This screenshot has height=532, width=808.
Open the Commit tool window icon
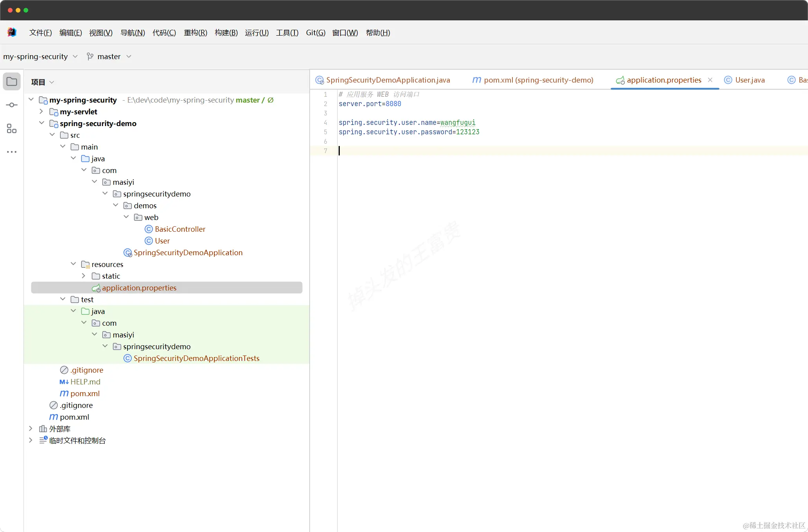[x=12, y=105]
